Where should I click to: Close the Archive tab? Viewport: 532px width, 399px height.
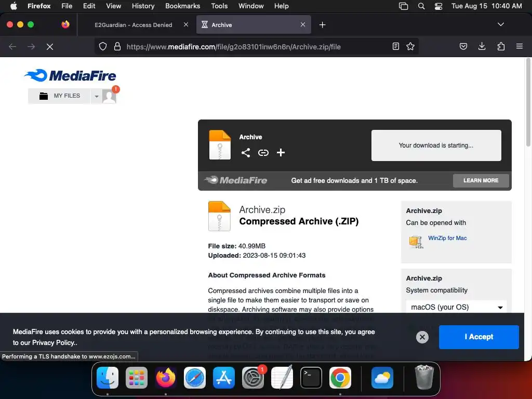(x=303, y=24)
